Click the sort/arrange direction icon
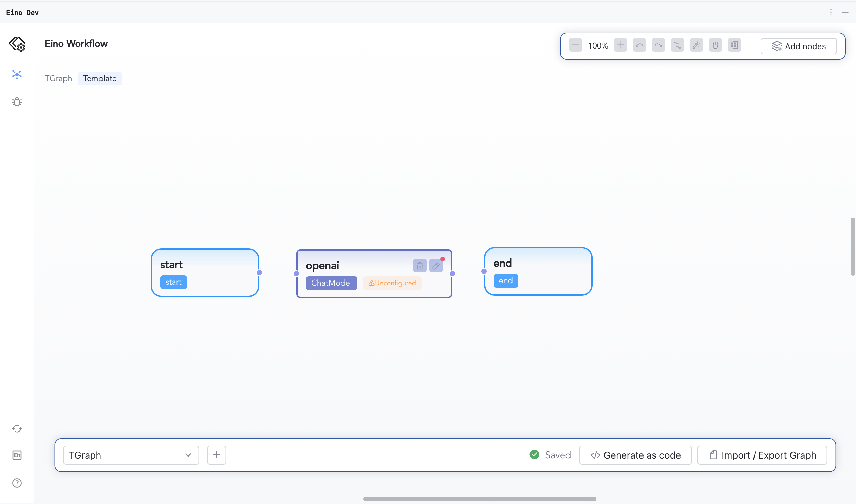 click(677, 45)
